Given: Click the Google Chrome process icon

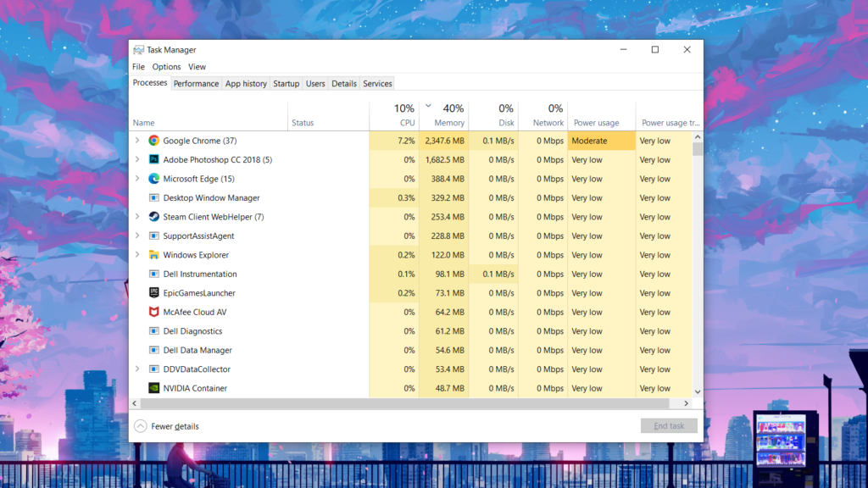Looking at the screenshot, I should (154, 141).
